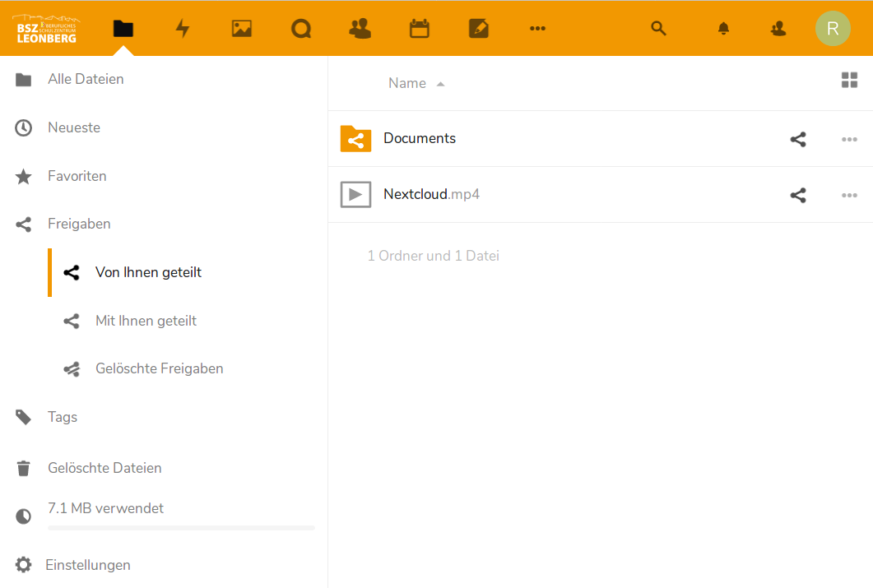Open the Notes app icon
The image size is (873, 588).
478,29
